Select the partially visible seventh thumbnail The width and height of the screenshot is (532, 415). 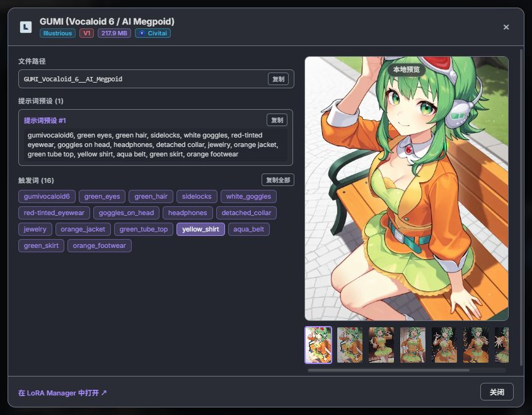(x=502, y=345)
